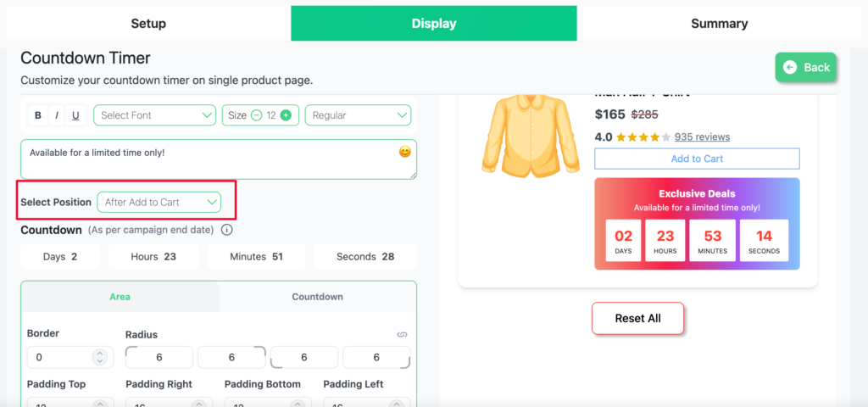
Task: Open the Countdown settings tab
Action: 317,297
